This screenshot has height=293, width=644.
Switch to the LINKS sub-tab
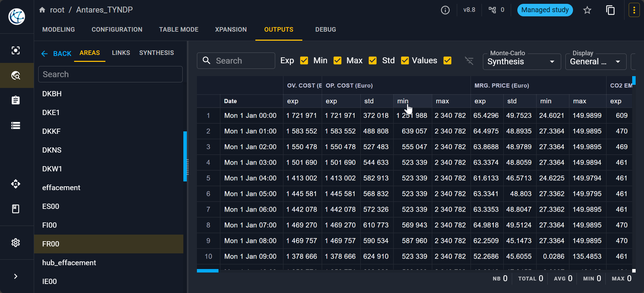(x=121, y=53)
